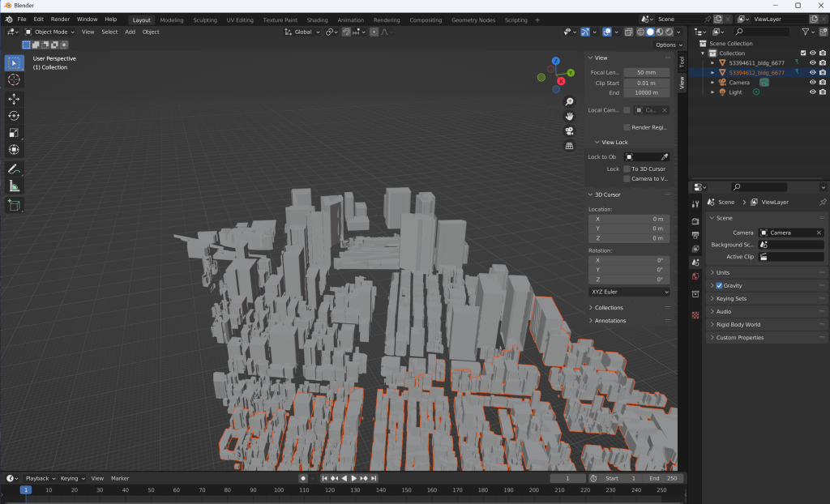830x504 pixels.
Task: Click the Toggle camera view icon
Action: tap(569, 130)
